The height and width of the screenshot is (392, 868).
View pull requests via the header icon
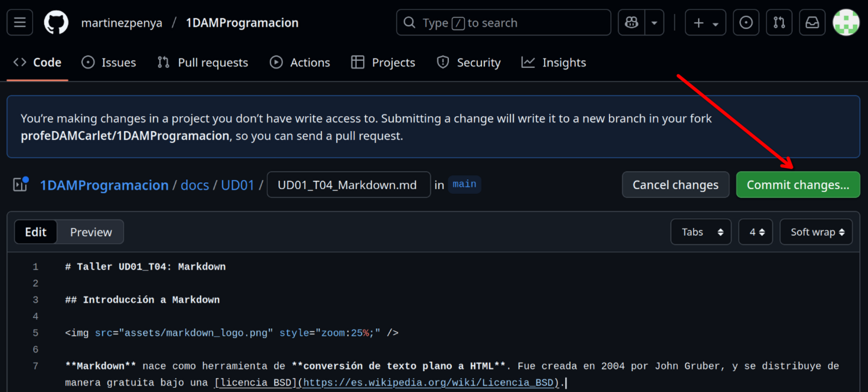[779, 22]
